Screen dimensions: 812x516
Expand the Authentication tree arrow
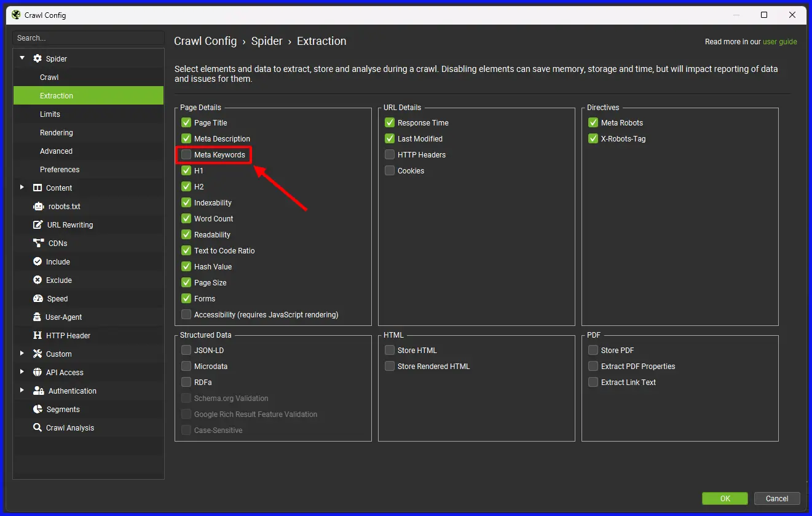(x=22, y=391)
